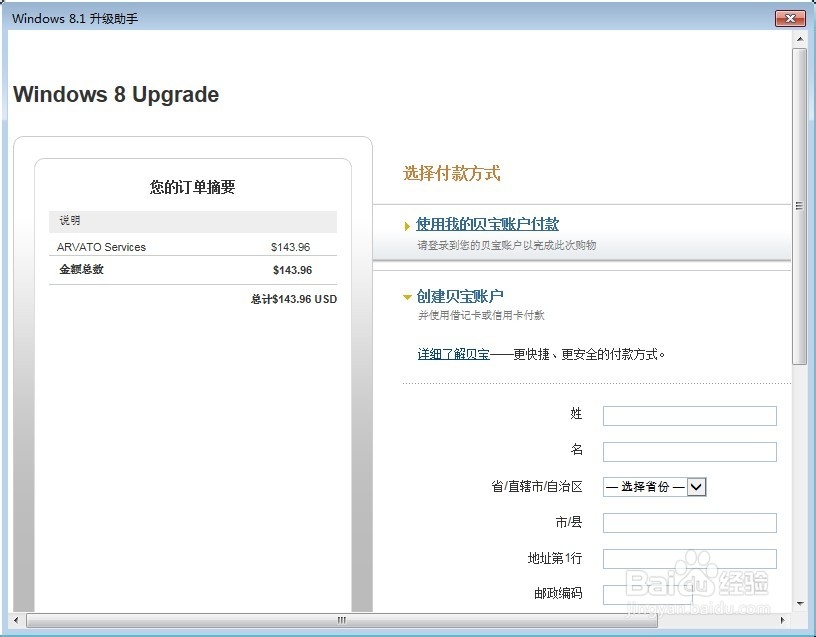This screenshot has height=637, width=816.
Task: Click the 创建贝宝账户 heading
Action: coord(460,296)
